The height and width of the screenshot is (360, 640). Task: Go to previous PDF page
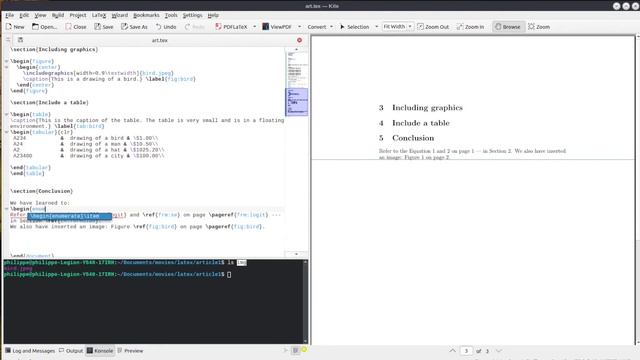[x=453, y=351]
